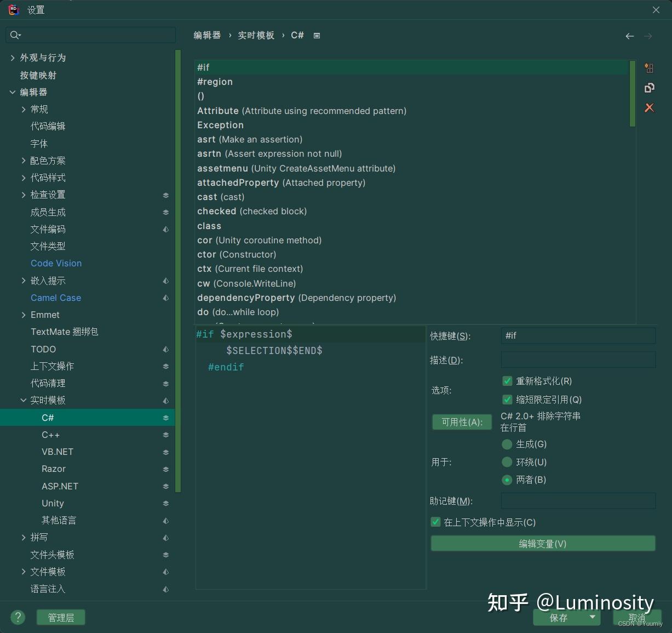Image resolution: width=672 pixels, height=633 pixels.
Task: Click the layer icon next to Unity
Action: pyautogui.click(x=165, y=503)
